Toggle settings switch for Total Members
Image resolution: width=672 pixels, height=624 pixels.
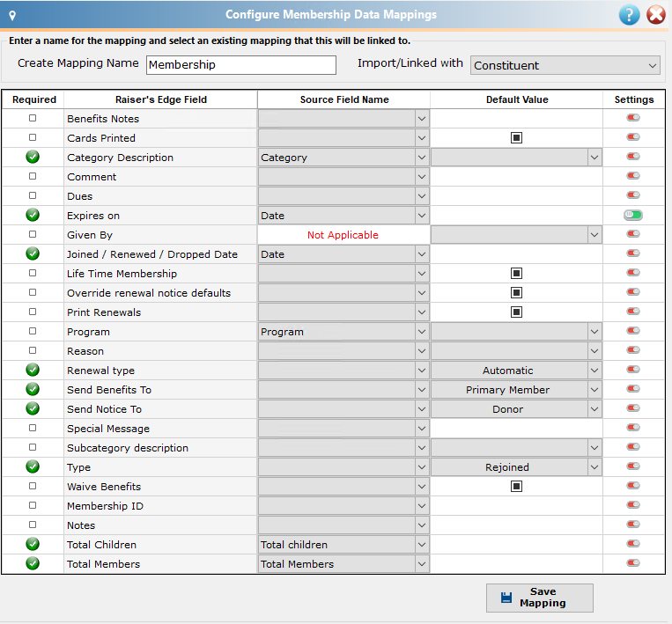(633, 562)
